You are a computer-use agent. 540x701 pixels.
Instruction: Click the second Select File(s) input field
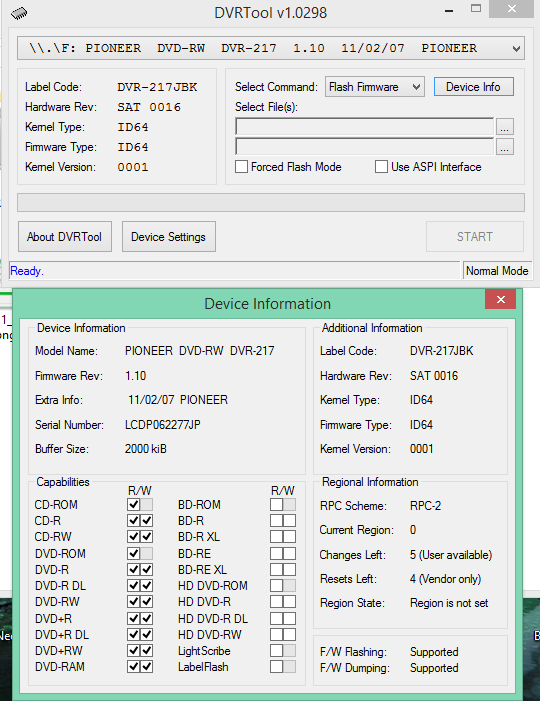tap(365, 147)
